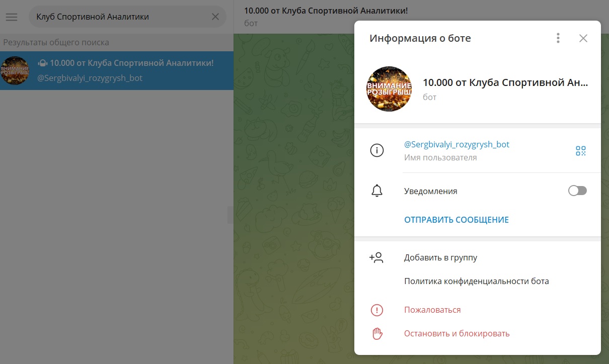609x364 pixels.
Task: Focus the search field with Клуб Спортивной Аналитики
Action: coord(121,17)
